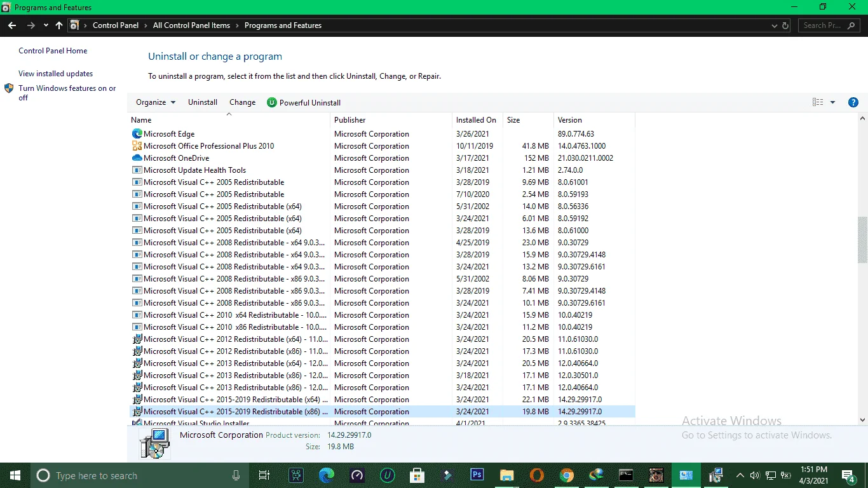868x488 pixels.
Task: Click the forward arrow in the navigation bar
Action: click(x=31, y=25)
